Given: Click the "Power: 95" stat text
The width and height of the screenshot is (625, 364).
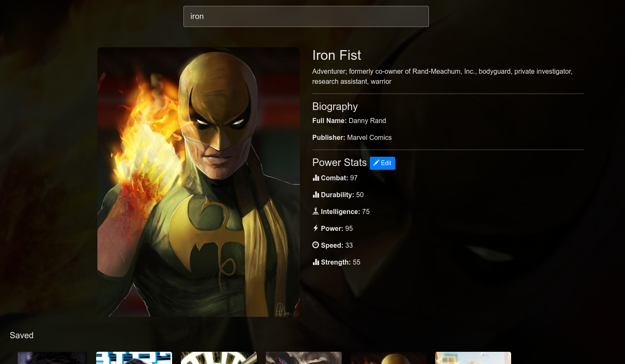Looking at the screenshot, I should point(337,228).
